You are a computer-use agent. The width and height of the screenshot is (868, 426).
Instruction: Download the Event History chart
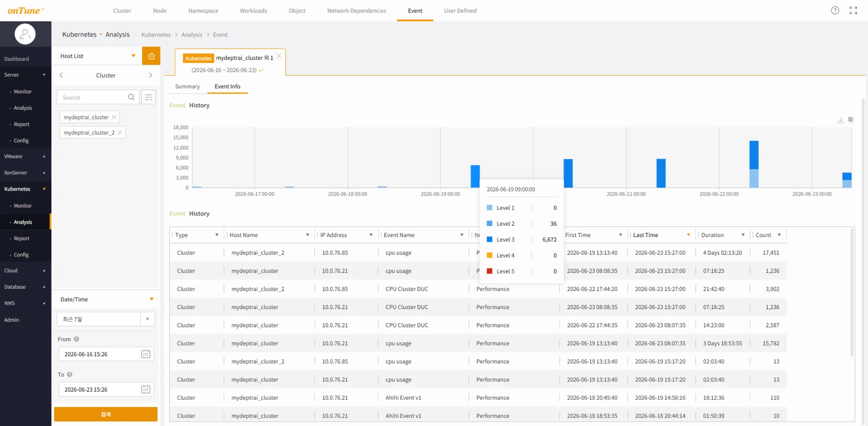click(x=840, y=120)
